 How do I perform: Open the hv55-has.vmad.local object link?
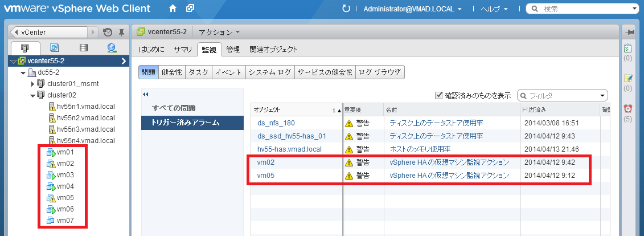(289, 149)
